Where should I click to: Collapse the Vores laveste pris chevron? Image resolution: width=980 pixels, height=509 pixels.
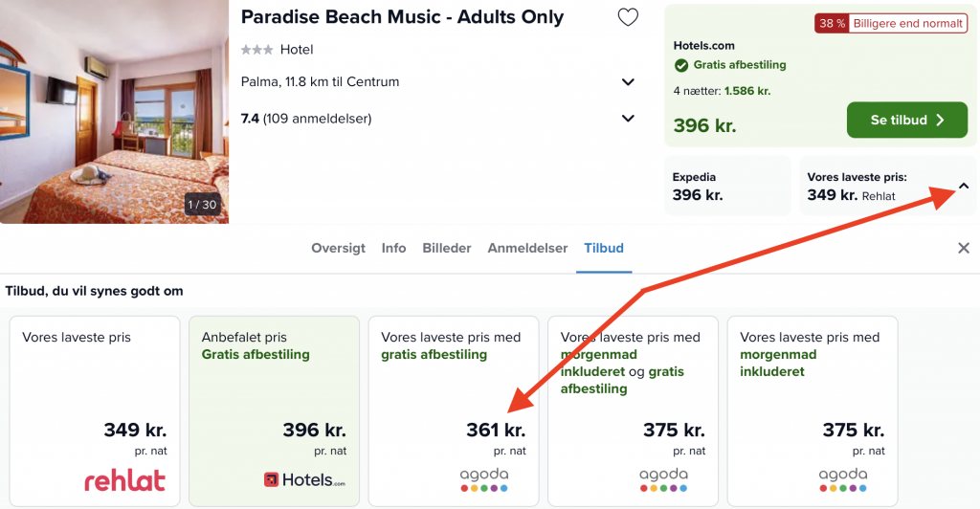(x=963, y=186)
